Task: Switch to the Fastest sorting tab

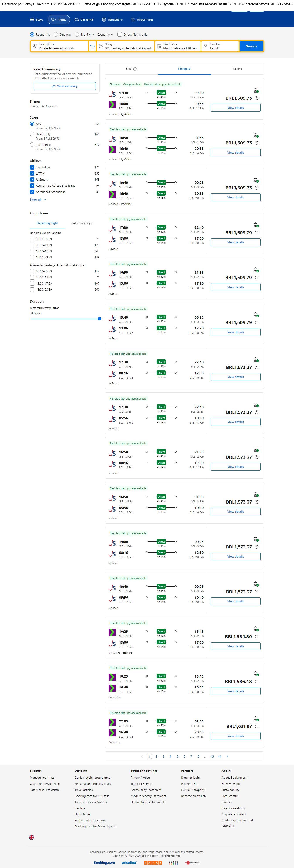Action: point(237,69)
